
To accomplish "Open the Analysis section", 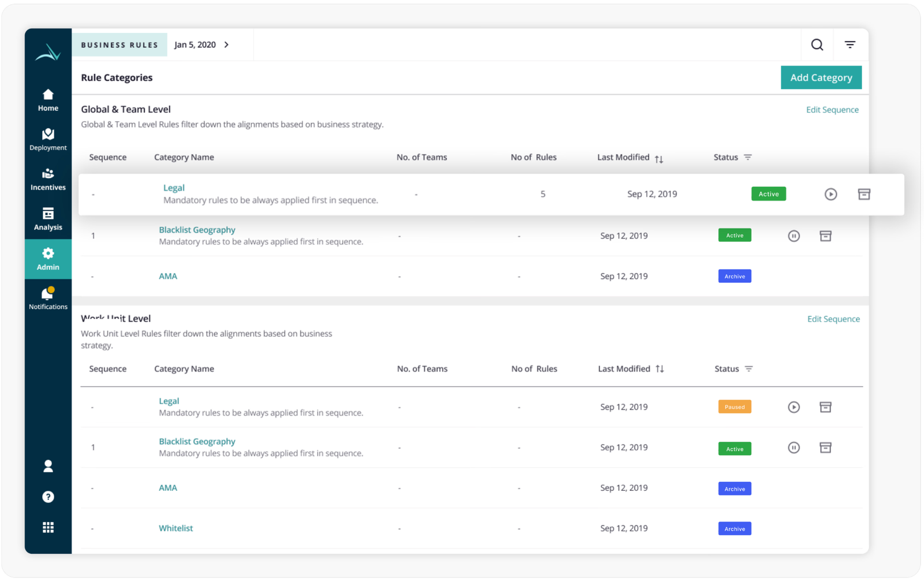I will click(48, 219).
